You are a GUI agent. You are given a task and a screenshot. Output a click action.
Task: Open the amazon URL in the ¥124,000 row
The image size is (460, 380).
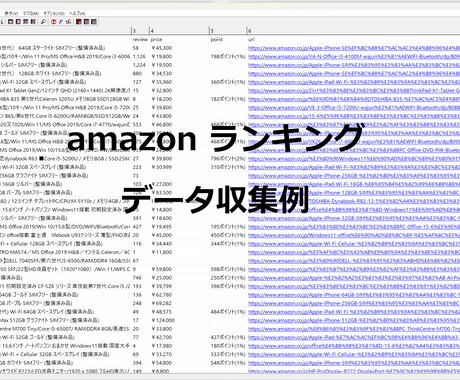click(354, 320)
